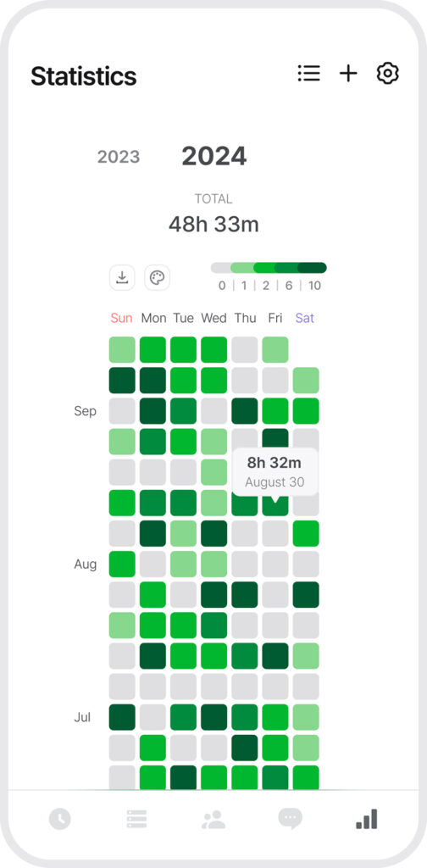Select the Thursday cell in Sep row
The height and width of the screenshot is (868, 427).
[245, 411]
